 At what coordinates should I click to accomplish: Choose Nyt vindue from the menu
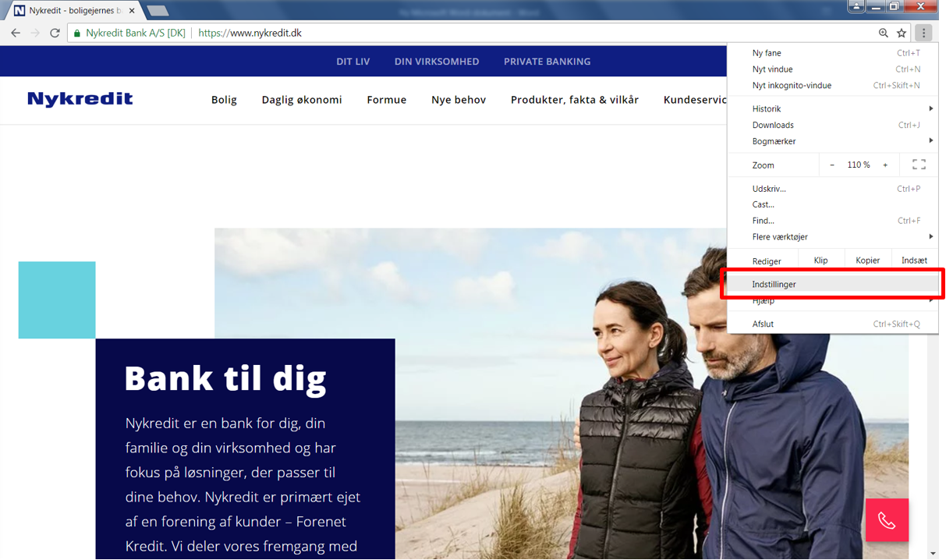click(x=833, y=69)
